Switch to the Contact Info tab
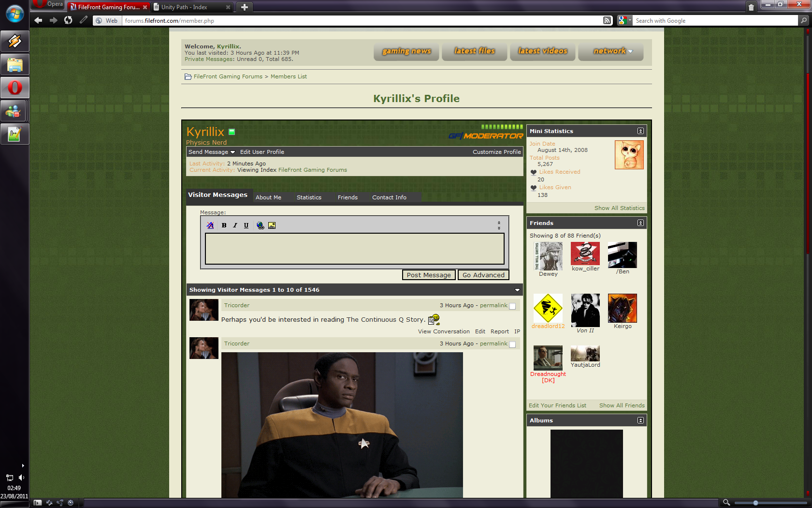Image resolution: width=812 pixels, height=508 pixels. [389, 197]
